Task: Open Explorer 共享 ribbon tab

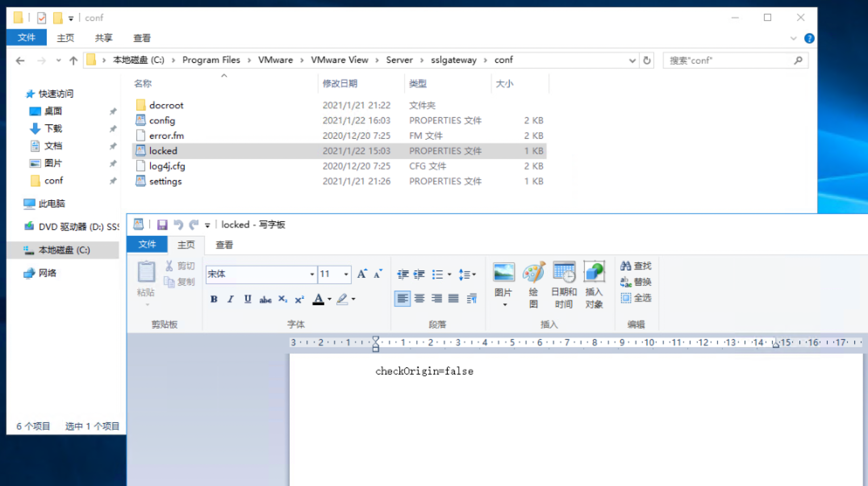Action: [104, 38]
